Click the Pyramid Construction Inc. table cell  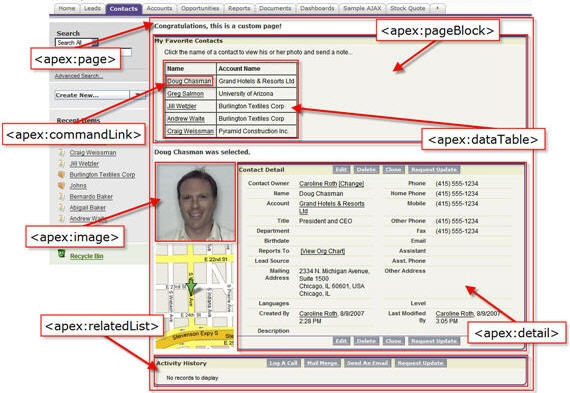[x=257, y=131]
